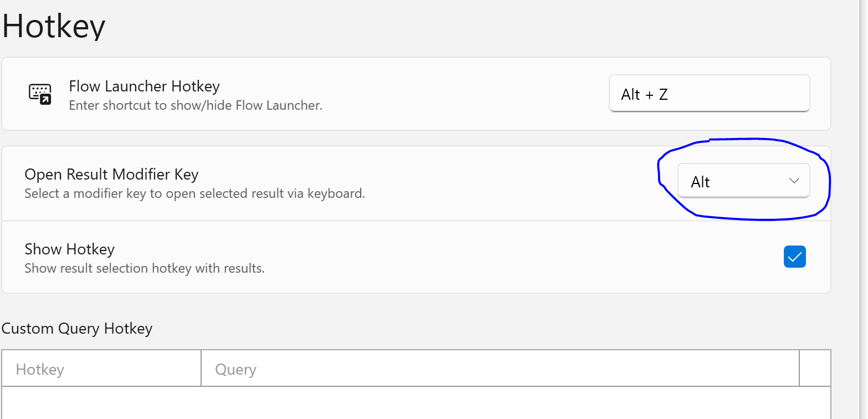Click blank space in the Flow Launcher Hotkey card
The height and width of the screenshot is (419, 868).
pos(465,94)
